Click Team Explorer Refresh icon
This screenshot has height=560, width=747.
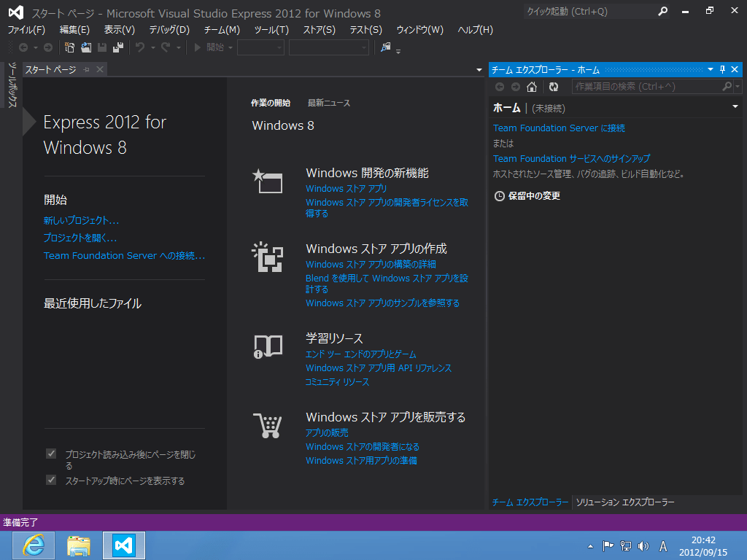click(x=554, y=87)
